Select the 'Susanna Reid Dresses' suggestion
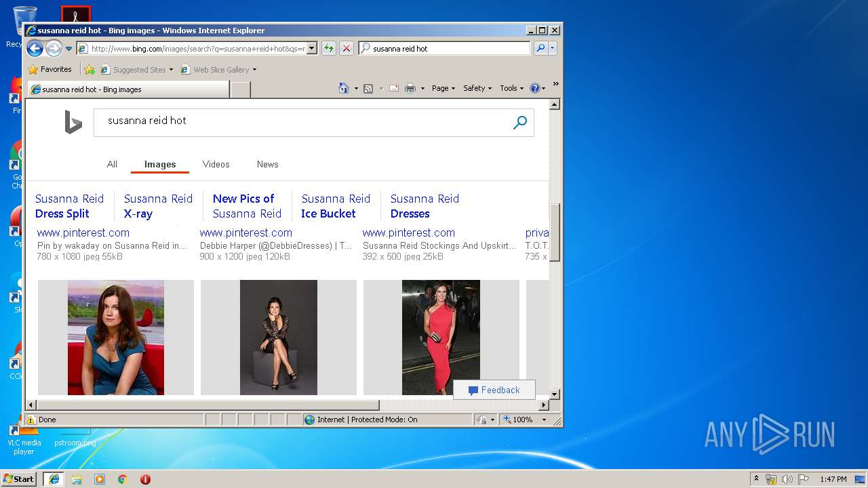 (x=425, y=206)
